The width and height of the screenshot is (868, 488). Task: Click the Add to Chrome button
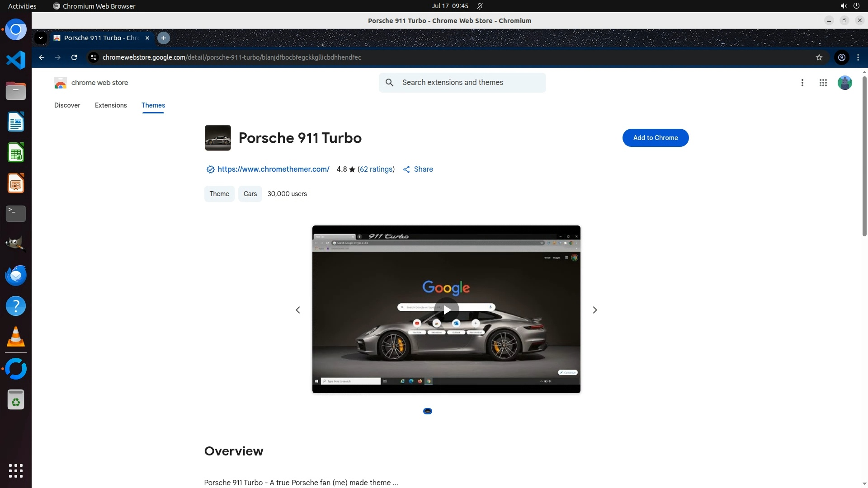[x=655, y=138]
